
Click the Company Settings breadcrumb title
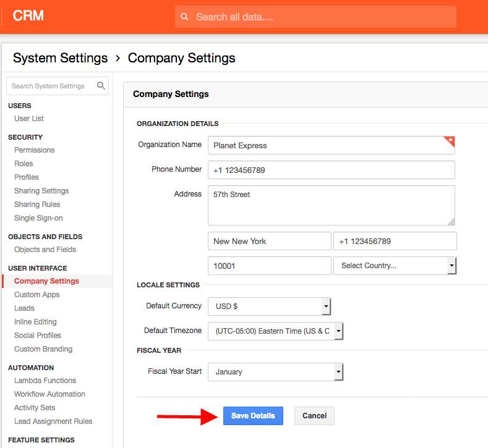pyautogui.click(x=181, y=58)
